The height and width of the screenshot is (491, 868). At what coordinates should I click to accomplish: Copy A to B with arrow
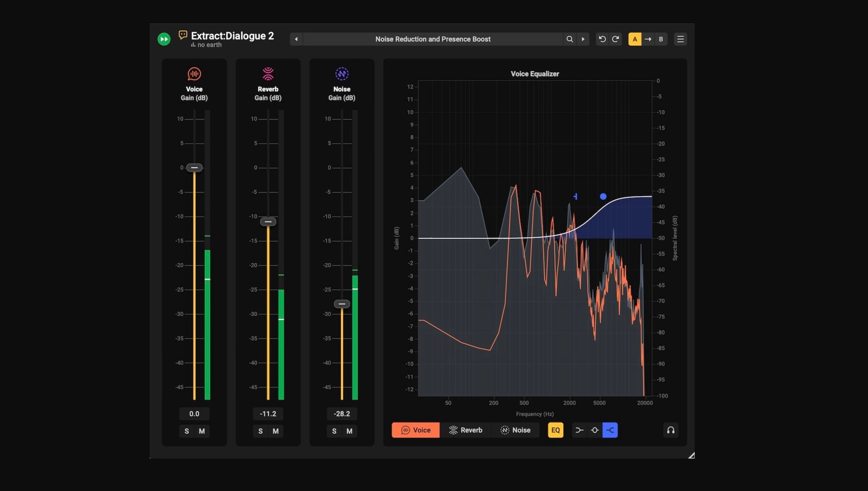648,39
